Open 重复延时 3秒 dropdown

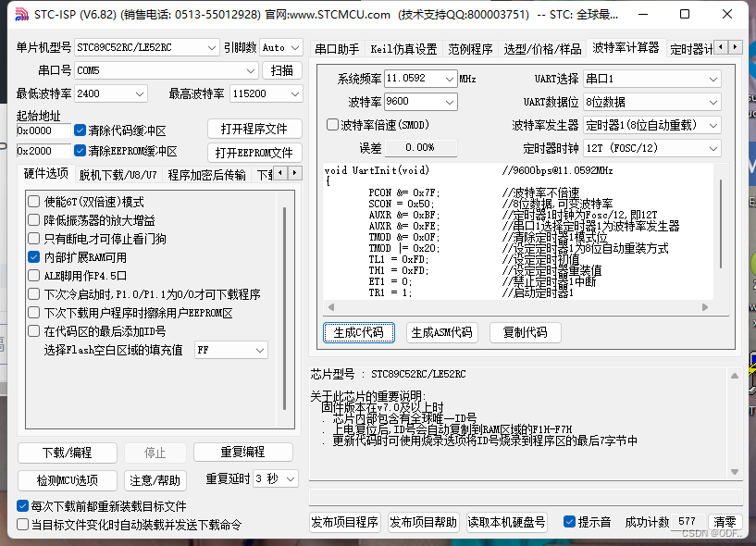277,478
